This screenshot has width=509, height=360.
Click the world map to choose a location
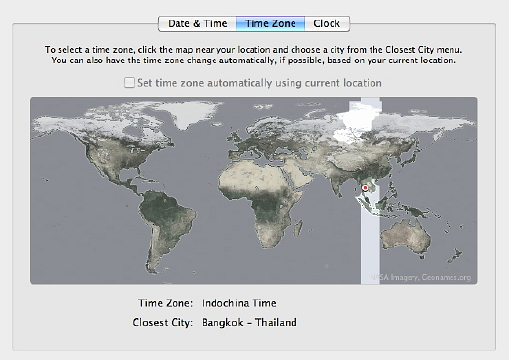click(x=254, y=191)
